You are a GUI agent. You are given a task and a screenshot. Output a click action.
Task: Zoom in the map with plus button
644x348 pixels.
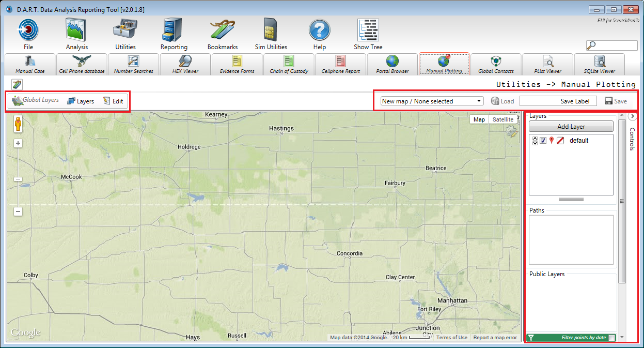18,143
